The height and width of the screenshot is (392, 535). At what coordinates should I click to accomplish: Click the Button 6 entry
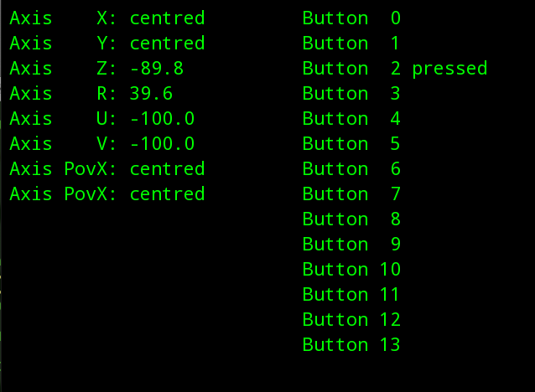coord(351,168)
